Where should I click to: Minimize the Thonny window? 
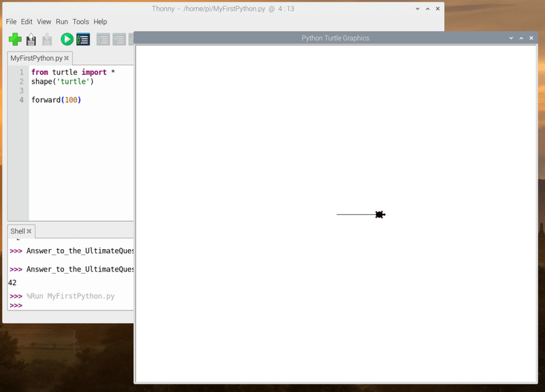[x=418, y=9]
